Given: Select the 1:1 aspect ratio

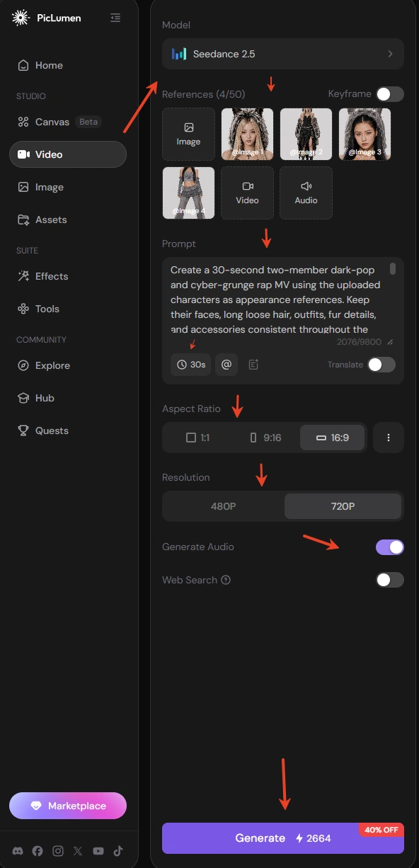Looking at the screenshot, I should pos(197,438).
